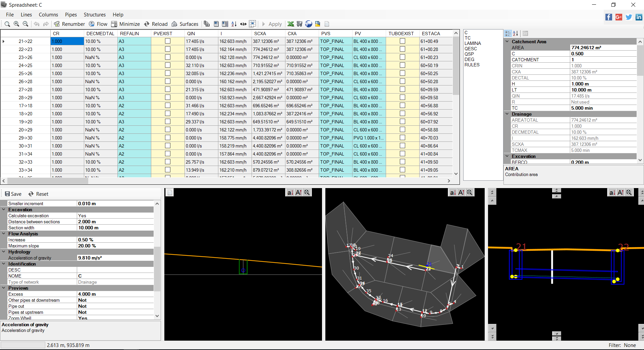Open the Twitter share icon

point(629,17)
